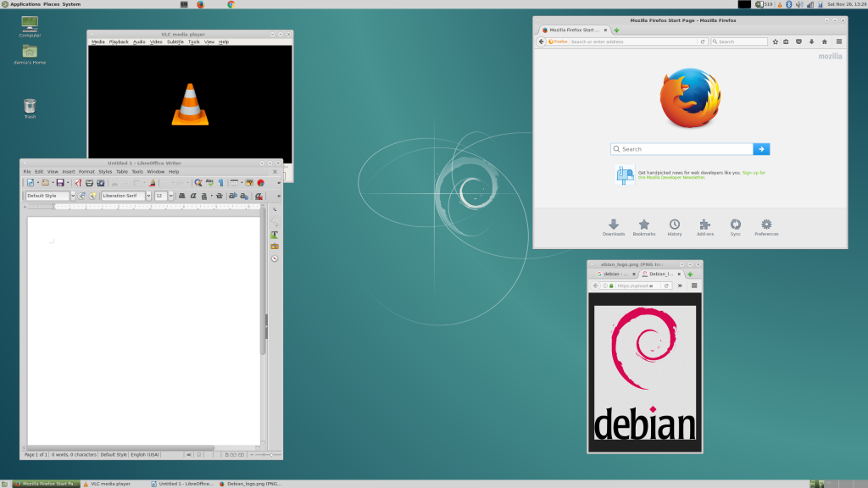The height and width of the screenshot is (488, 868).
Task: Click the New document icon in Writer
Action: [x=31, y=183]
